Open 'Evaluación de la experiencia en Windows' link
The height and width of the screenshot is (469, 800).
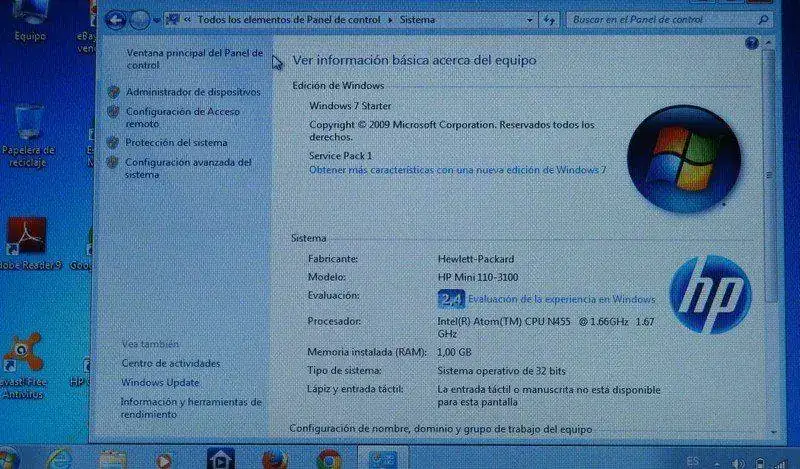[x=562, y=299]
